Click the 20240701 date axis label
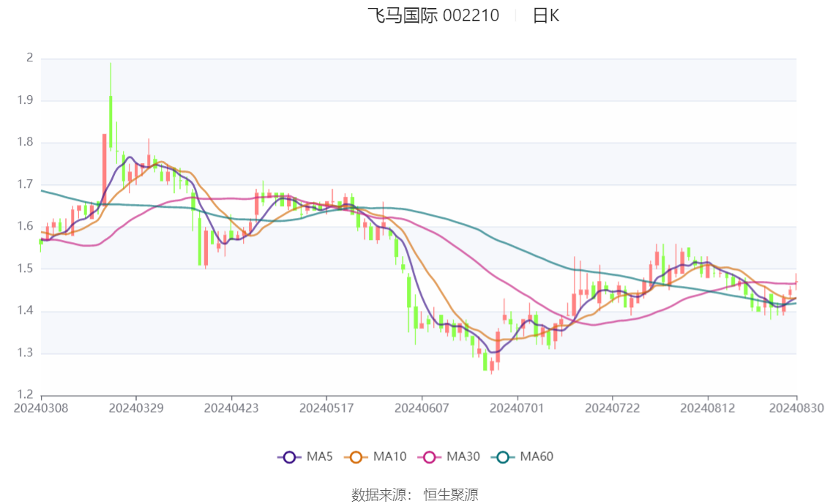Image resolution: width=830 pixels, height=504 pixels. (x=517, y=408)
